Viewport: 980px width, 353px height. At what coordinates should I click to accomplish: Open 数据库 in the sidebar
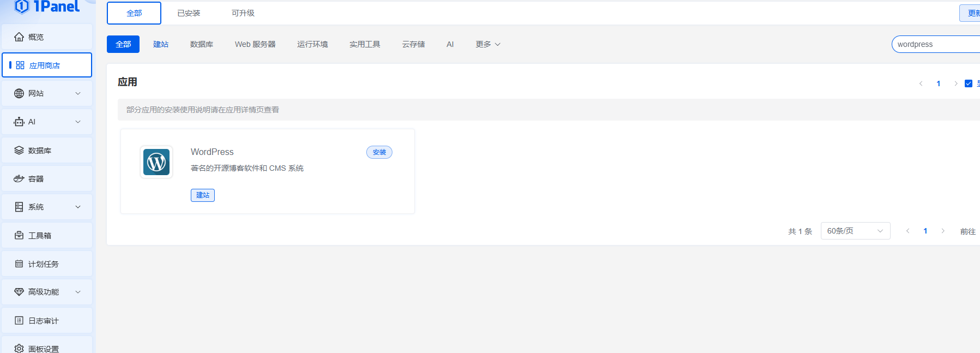(47, 150)
